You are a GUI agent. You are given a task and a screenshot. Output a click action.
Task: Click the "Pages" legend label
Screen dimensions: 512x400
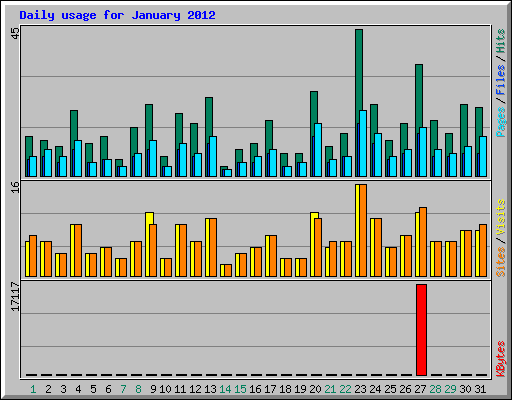[500, 122]
